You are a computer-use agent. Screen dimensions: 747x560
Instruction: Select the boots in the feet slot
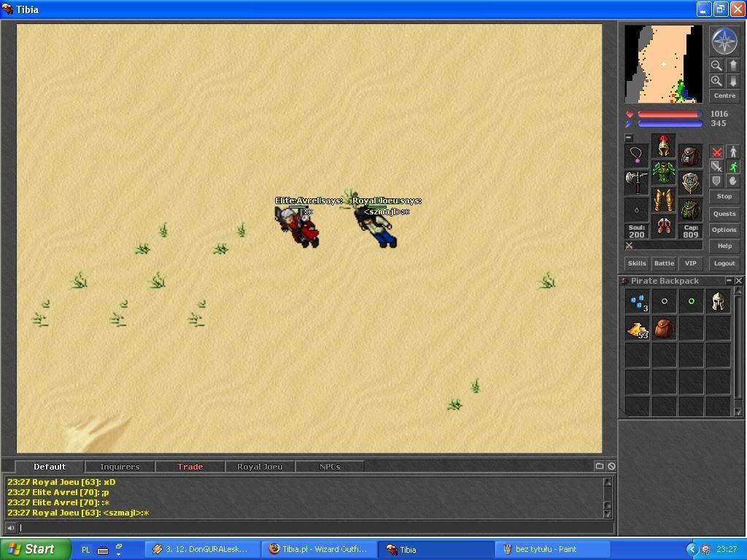click(664, 227)
